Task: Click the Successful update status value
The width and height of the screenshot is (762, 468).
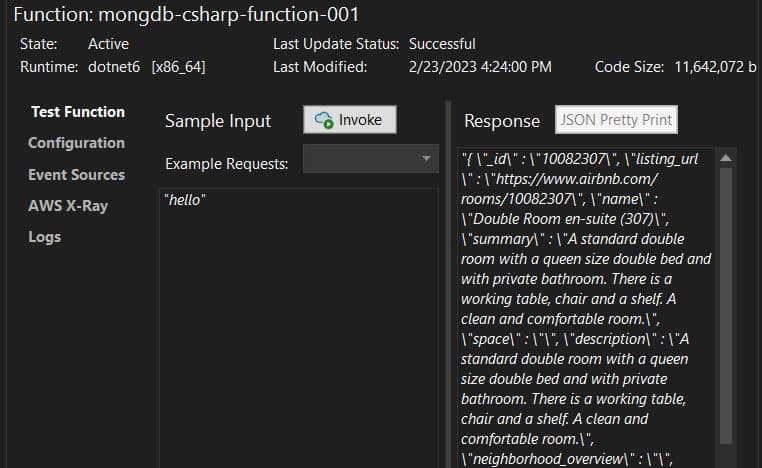Action: pos(442,44)
